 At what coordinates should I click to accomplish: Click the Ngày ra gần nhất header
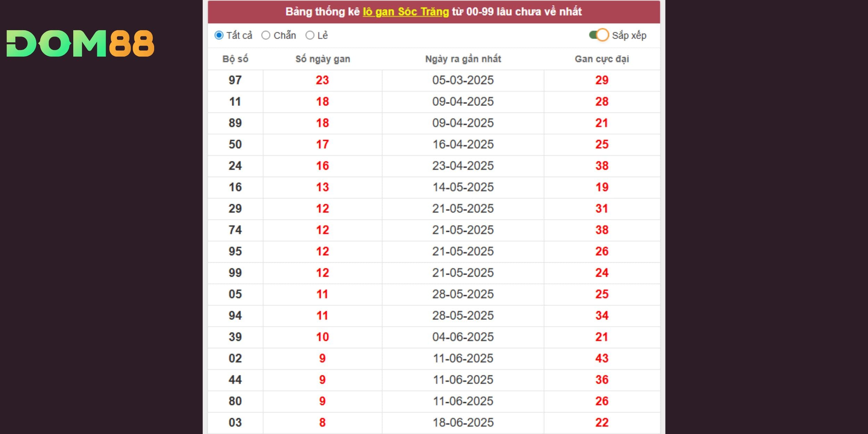point(463,59)
